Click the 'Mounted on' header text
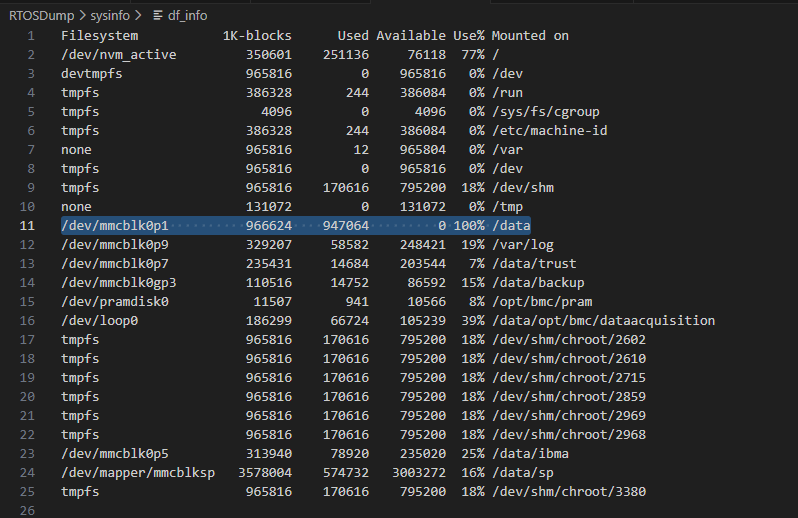Viewport: 798px width, 518px height. (x=530, y=36)
